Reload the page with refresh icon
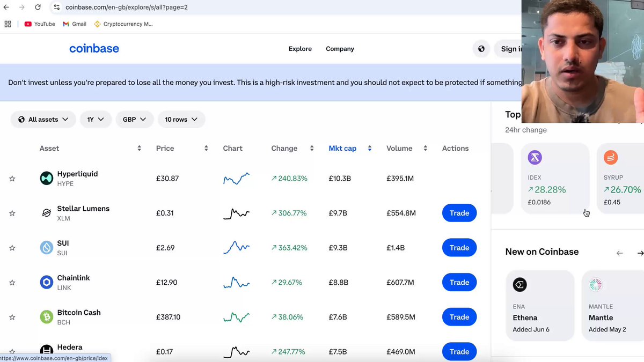This screenshot has height=362, width=644. click(38, 7)
